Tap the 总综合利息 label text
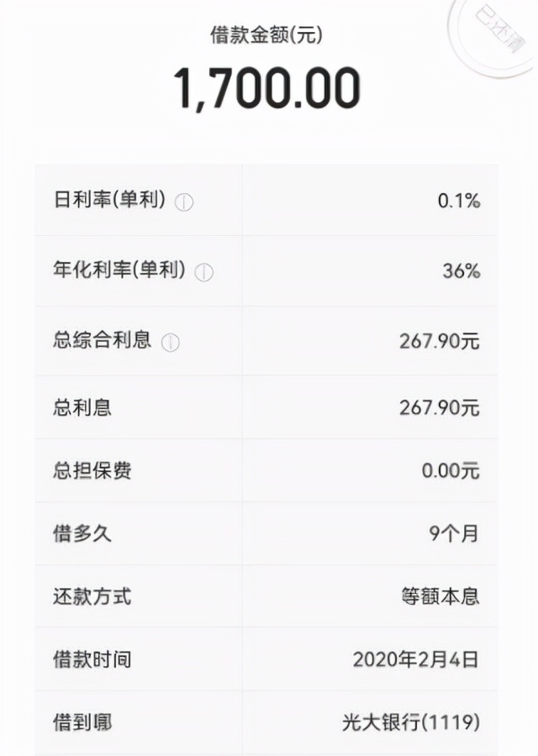Viewport: 538px width, 756px height. tap(102, 340)
